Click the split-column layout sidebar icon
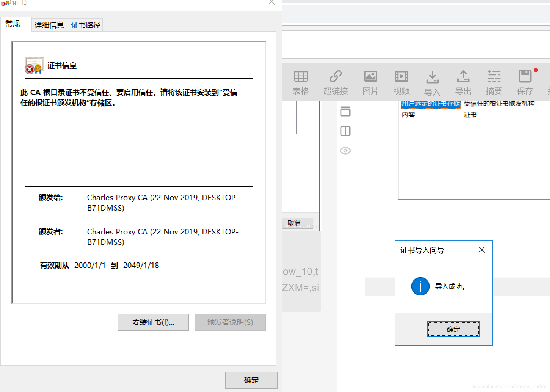Image resolution: width=550 pixels, height=392 pixels. (x=345, y=131)
